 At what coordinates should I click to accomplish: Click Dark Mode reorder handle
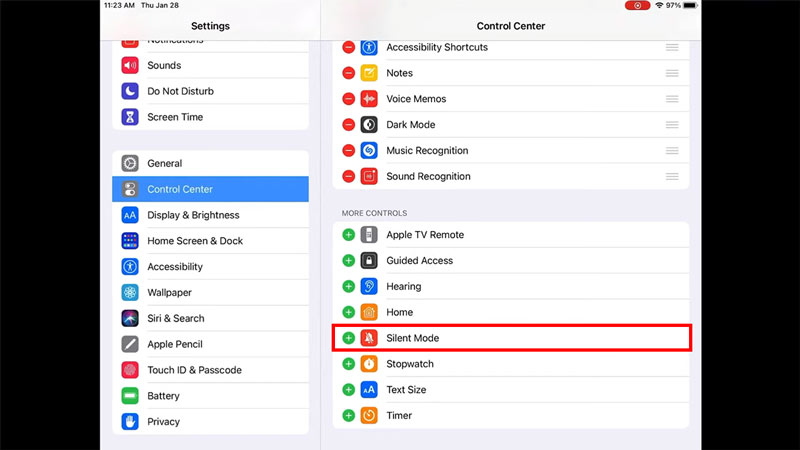672,124
